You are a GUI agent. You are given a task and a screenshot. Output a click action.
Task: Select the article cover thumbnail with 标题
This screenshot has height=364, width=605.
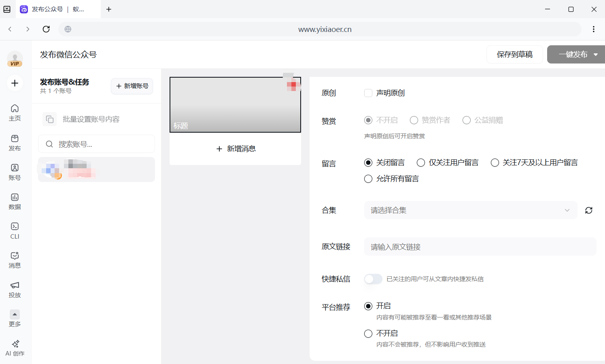pyautogui.click(x=235, y=105)
